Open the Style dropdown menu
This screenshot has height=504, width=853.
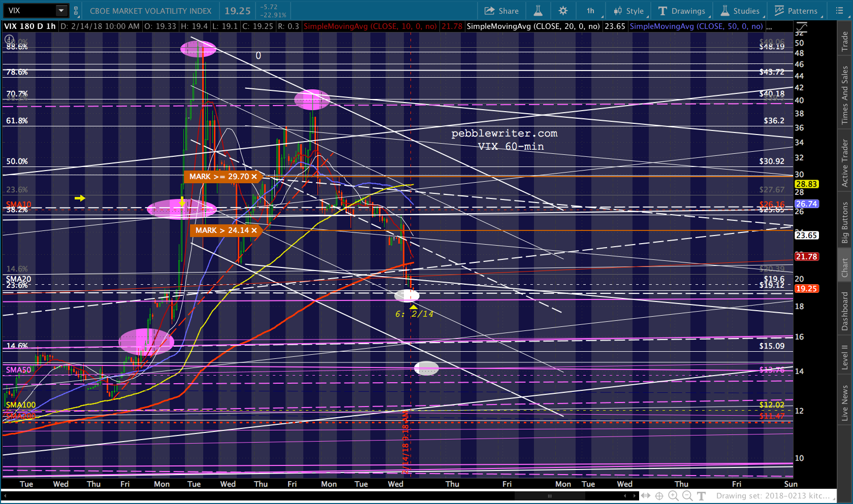coord(628,11)
